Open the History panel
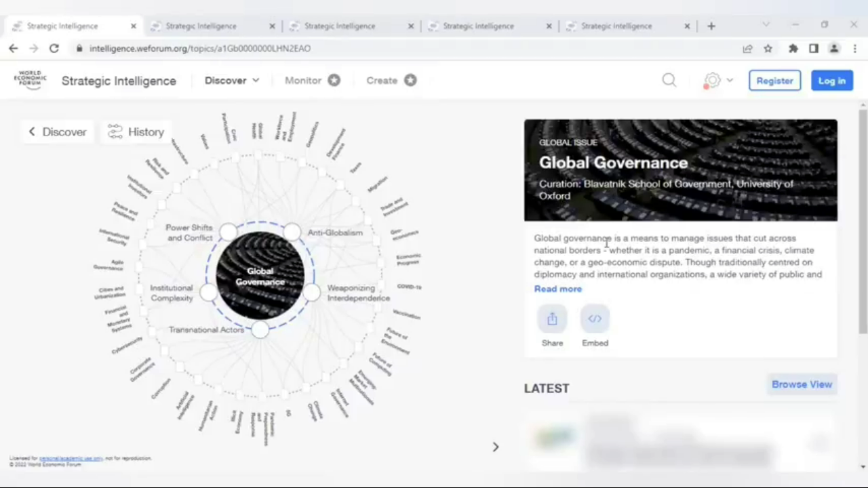 136,132
